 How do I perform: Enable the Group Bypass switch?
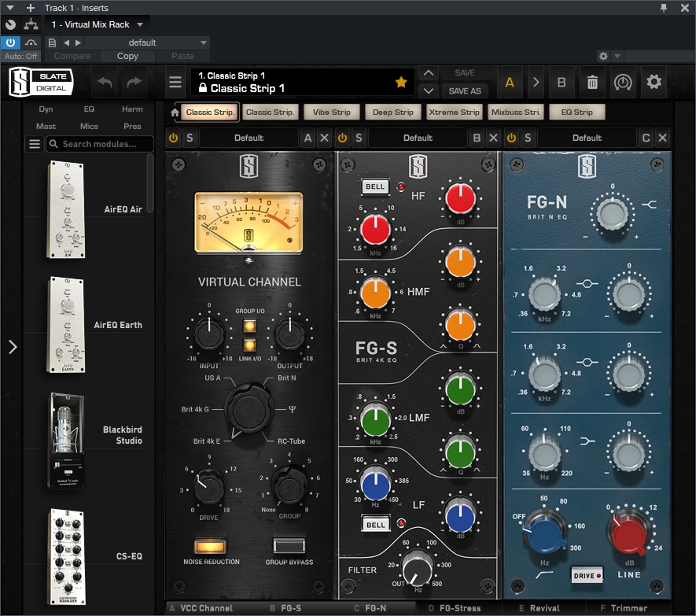pyautogui.click(x=289, y=546)
